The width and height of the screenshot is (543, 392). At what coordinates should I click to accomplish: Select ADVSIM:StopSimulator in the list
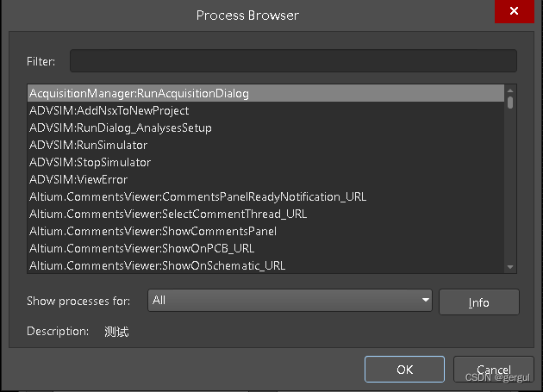[265, 162]
